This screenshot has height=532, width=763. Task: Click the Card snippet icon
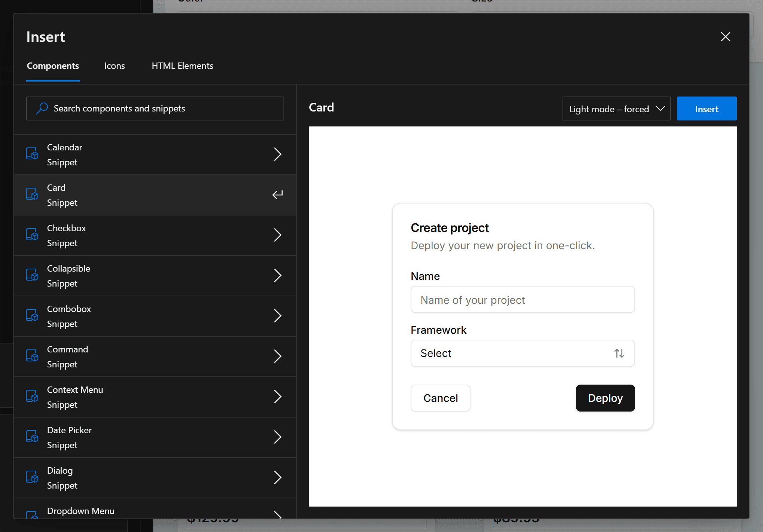pos(32,194)
